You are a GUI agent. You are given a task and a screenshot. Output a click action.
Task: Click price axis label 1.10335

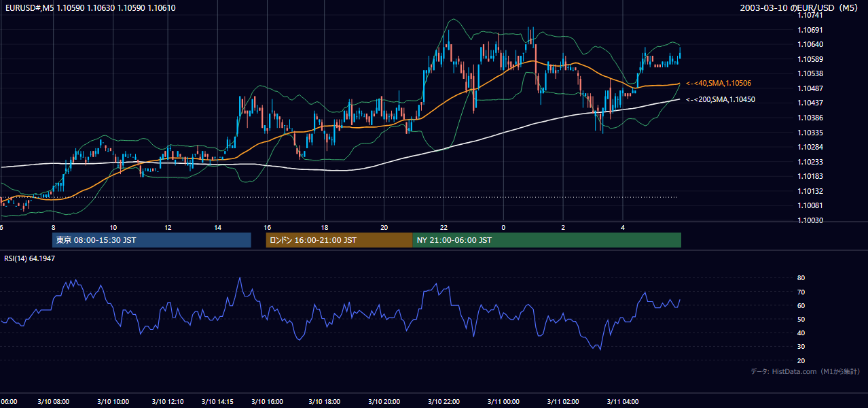(811, 133)
